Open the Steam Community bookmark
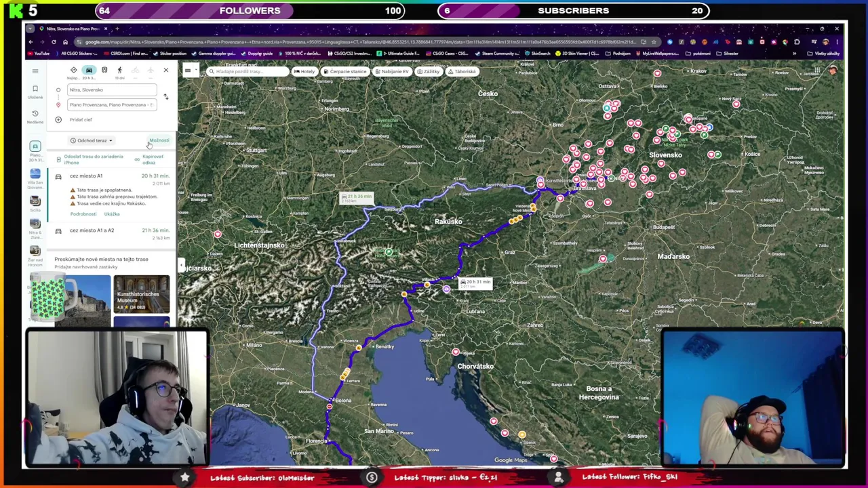 (x=497, y=54)
